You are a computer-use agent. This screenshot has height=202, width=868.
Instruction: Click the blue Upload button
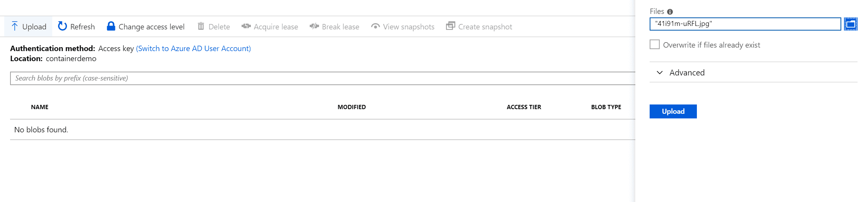[x=673, y=111]
